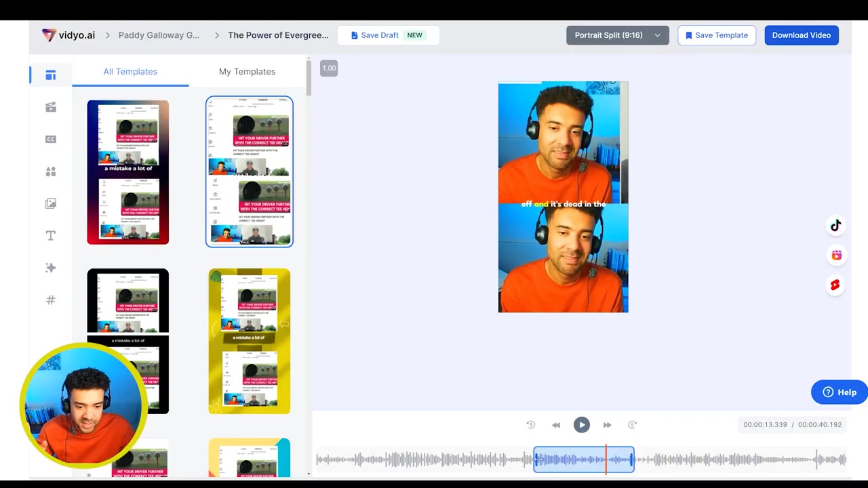This screenshot has height=488, width=868.
Task: Switch to All Templates tab
Action: (130, 72)
